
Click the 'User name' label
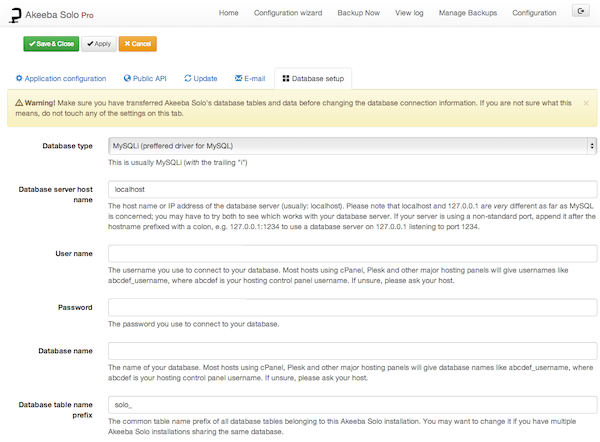tap(74, 253)
